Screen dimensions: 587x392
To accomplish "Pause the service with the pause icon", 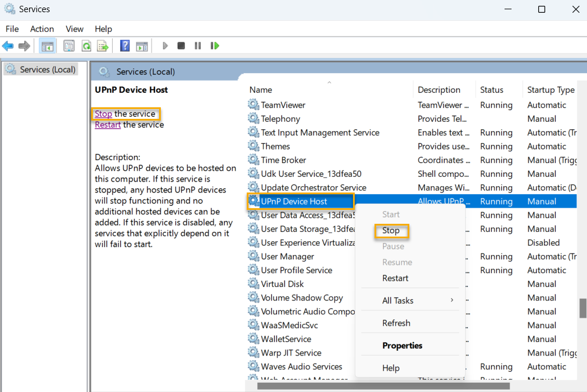I will click(197, 45).
